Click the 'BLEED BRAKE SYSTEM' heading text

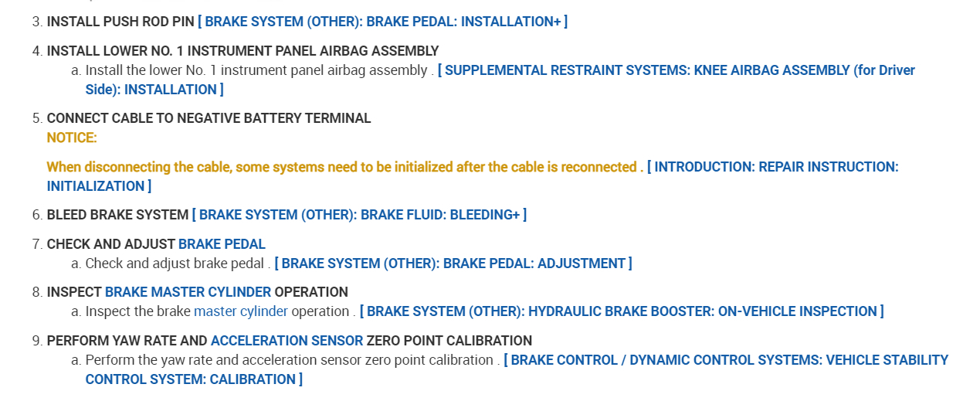click(117, 215)
